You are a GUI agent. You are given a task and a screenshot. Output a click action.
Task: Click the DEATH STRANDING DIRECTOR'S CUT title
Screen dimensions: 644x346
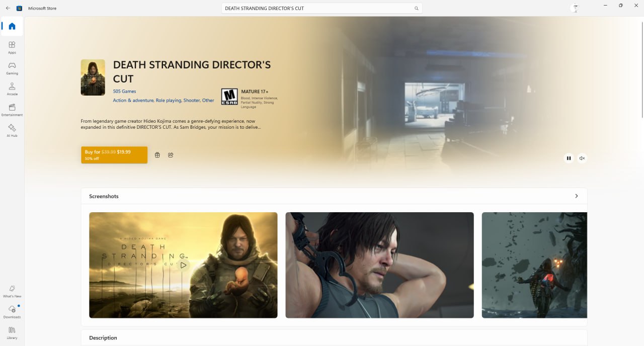point(192,71)
